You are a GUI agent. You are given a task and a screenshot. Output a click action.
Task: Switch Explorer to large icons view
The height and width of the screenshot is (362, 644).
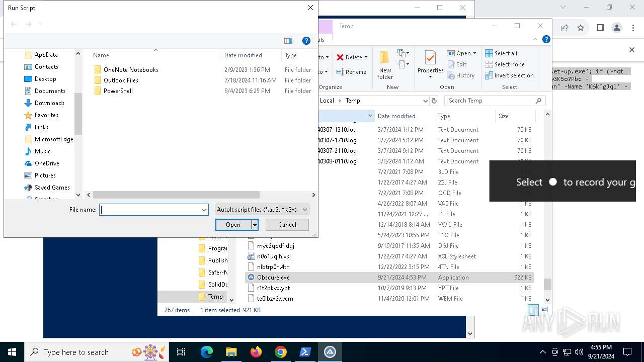coord(544,310)
